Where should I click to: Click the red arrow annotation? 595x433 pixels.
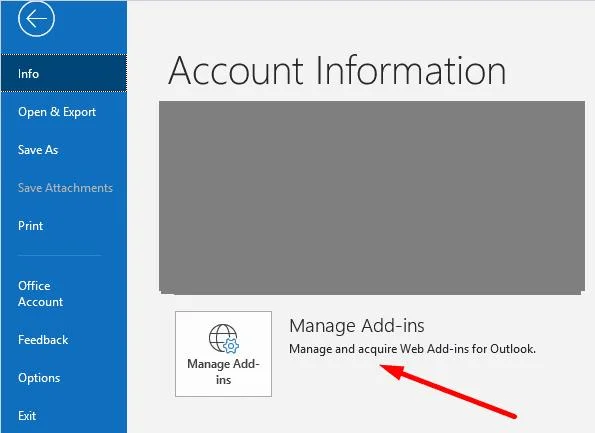448,391
